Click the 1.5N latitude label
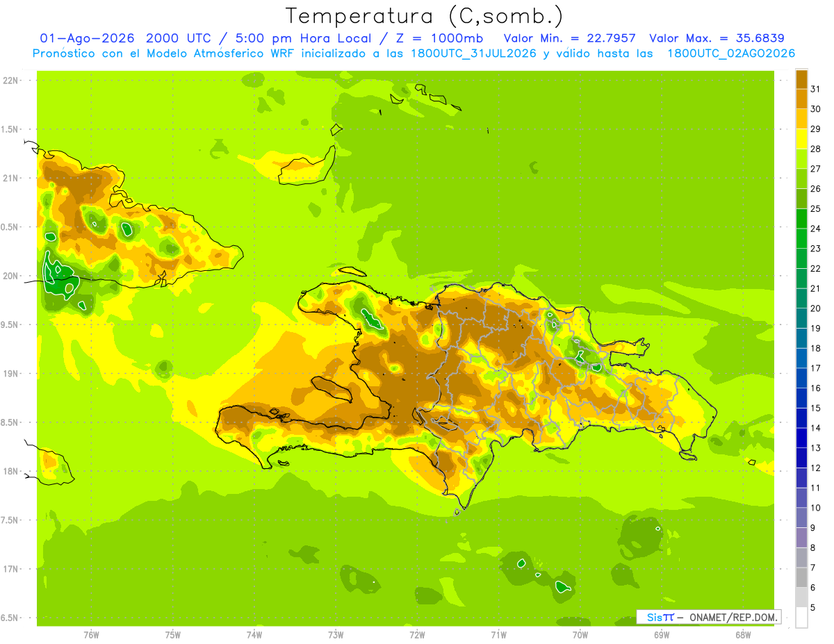Image resolution: width=834 pixels, height=644 pixels. (x=10, y=129)
